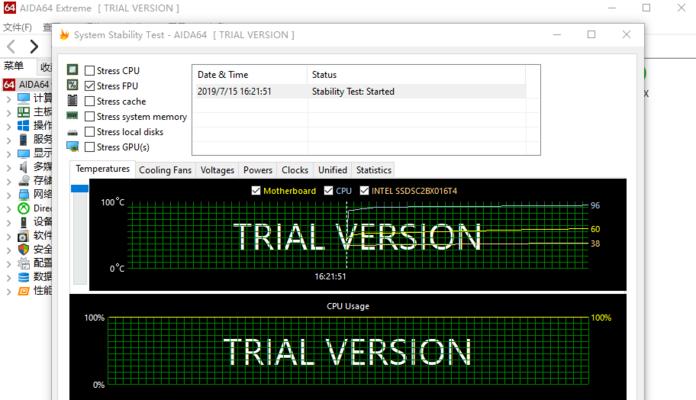The width and height of the screenshot is (696, 400).
Task: Enable the Stress cache checkbox
Action: [x=90, y=101]
